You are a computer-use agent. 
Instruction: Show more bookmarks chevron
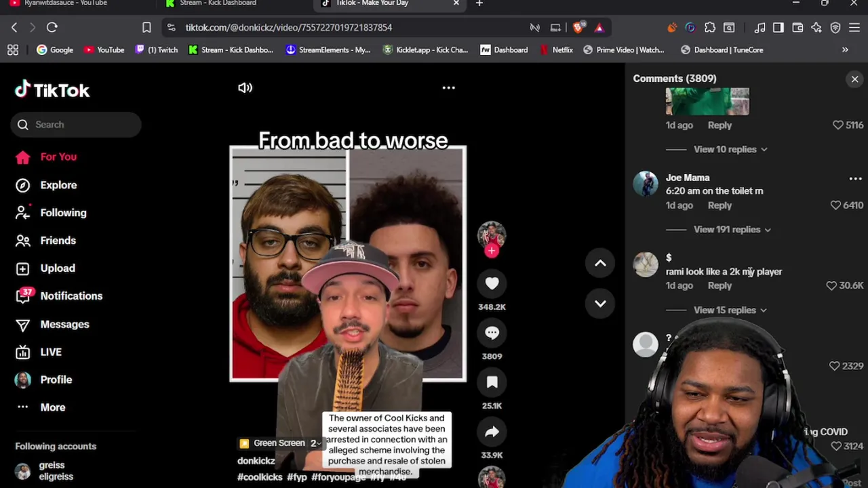(x=845, y=49)
